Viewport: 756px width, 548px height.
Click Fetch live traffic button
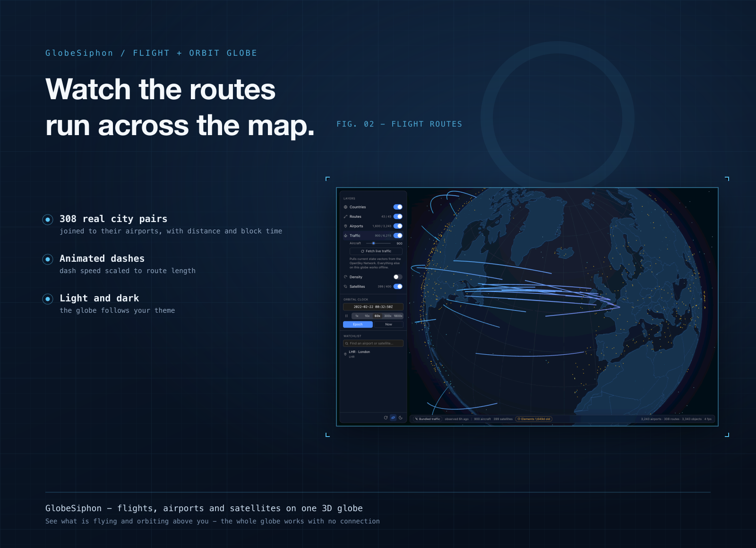[x=376, y=251]
